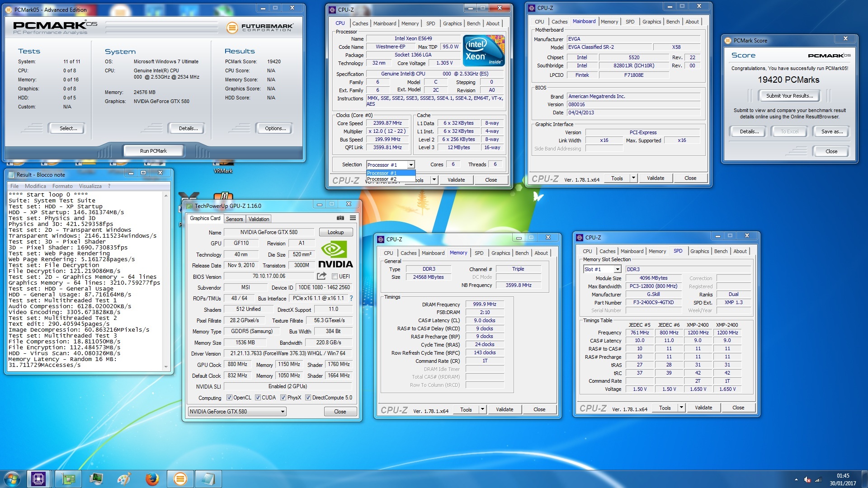Click the Lookup button in GPU-Z
Image resolution: width=868 pixels, height=488 pixels.
(x=336, y=232)
